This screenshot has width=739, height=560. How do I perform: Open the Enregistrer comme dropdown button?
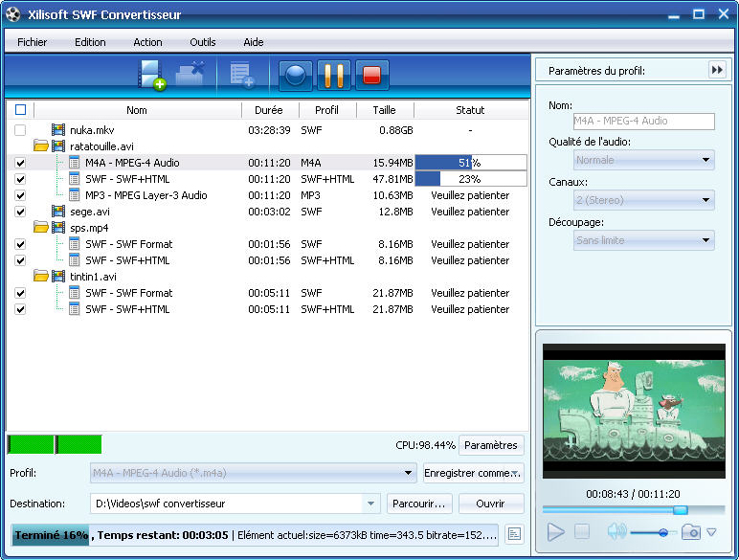click(x=473, y=473)
